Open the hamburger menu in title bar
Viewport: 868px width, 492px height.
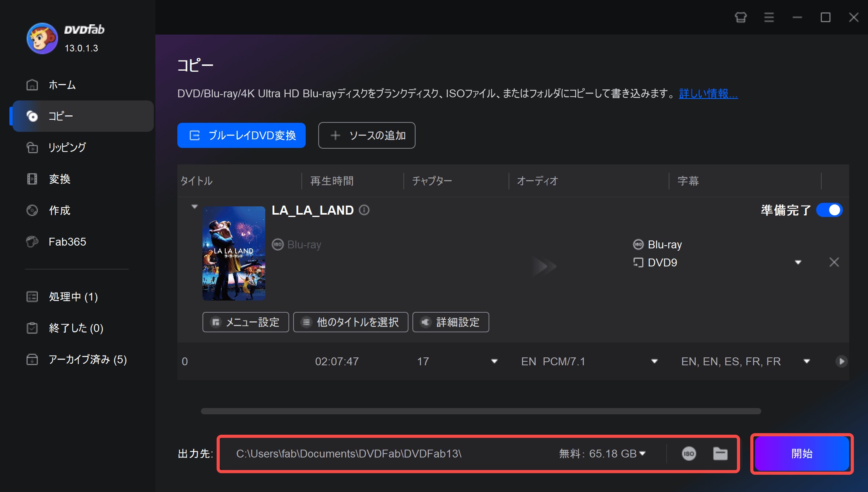tap(769, 17)
